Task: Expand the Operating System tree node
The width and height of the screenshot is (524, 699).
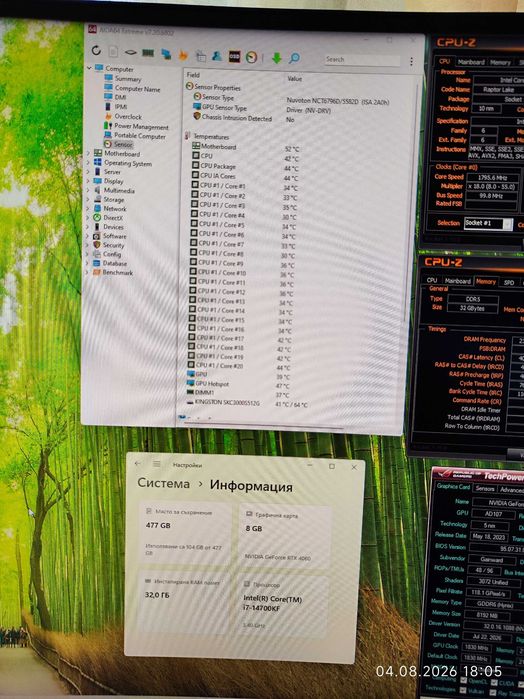Action: [x=88, y=163]
